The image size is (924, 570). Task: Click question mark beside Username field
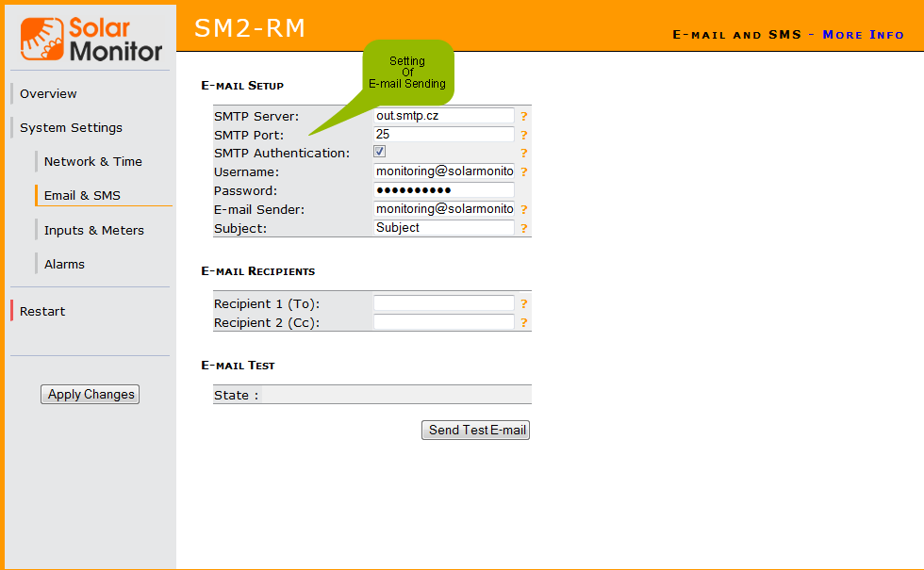click(523, 172)
